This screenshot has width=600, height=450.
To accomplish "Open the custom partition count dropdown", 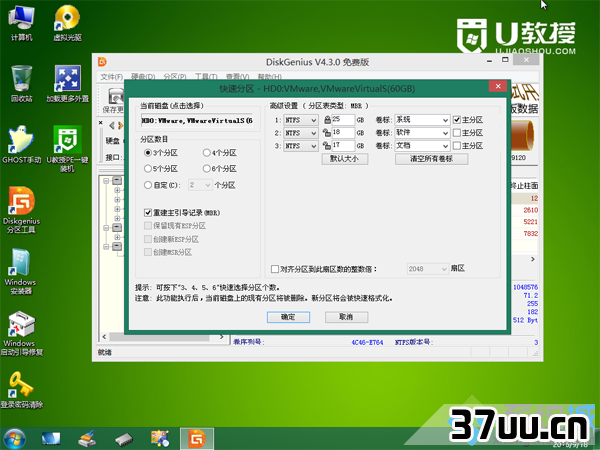I will tap(200, 185).
